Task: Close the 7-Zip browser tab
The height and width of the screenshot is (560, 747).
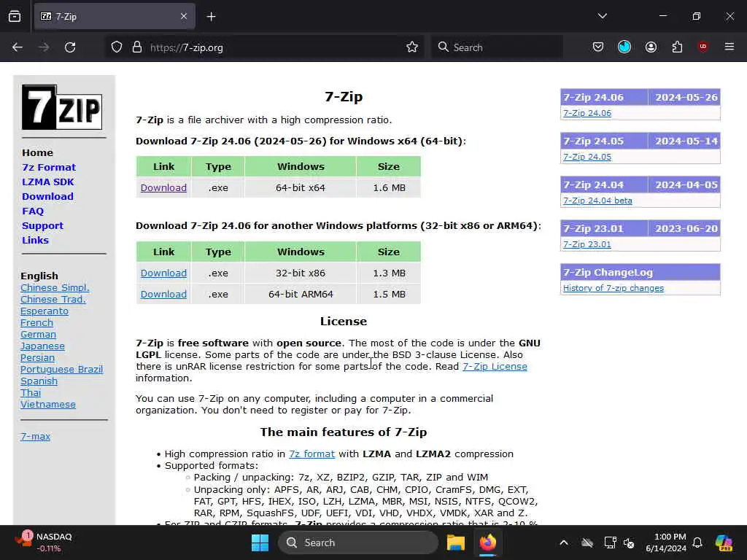Action: 184,17
